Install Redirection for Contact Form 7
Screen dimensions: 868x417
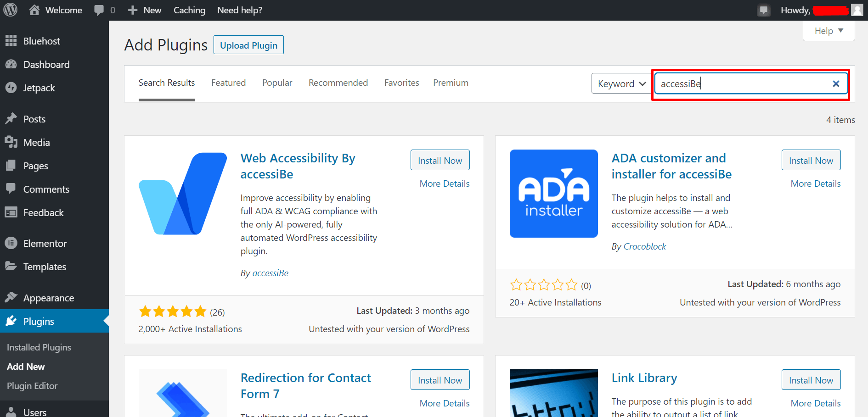(440, 380)
